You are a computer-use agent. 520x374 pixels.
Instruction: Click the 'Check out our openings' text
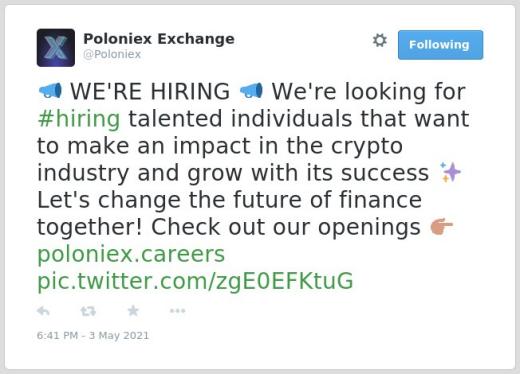tap(286, 227)
